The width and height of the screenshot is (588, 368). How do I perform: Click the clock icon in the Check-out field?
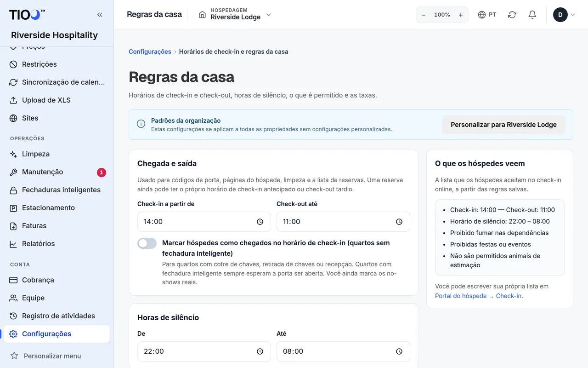point(399,222)
